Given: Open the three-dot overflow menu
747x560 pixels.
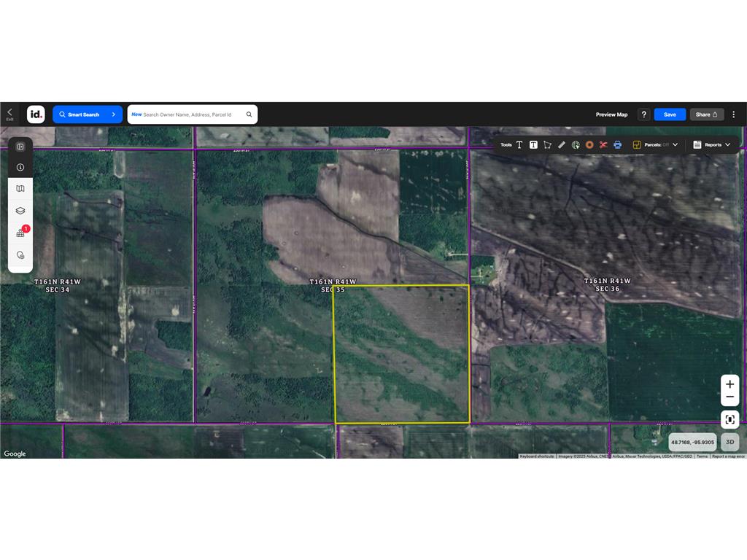Looking at the screenshot, I should [x=734, y=114].
